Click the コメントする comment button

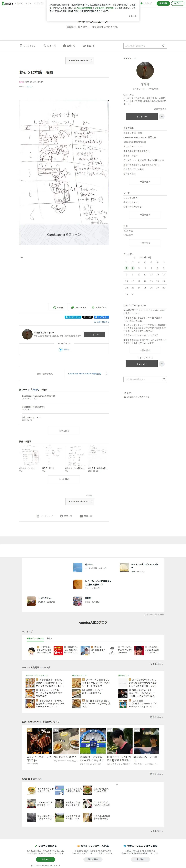(x=79, y=308)
